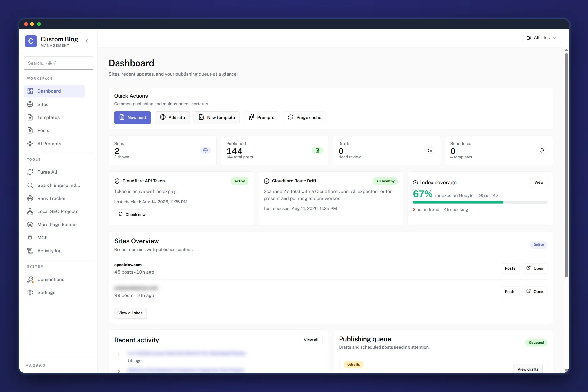The width and height of the screenshot is (588, 392).
Task: Click View all sites button
Action: 130,313
